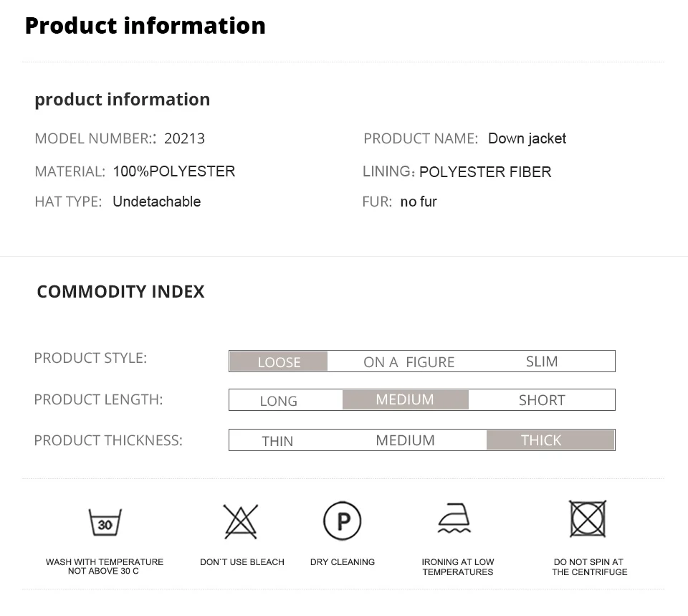Click the 100%POLYESTER material value
The height and width of the screenshot is (616, 688).
[x=173, y=171]
